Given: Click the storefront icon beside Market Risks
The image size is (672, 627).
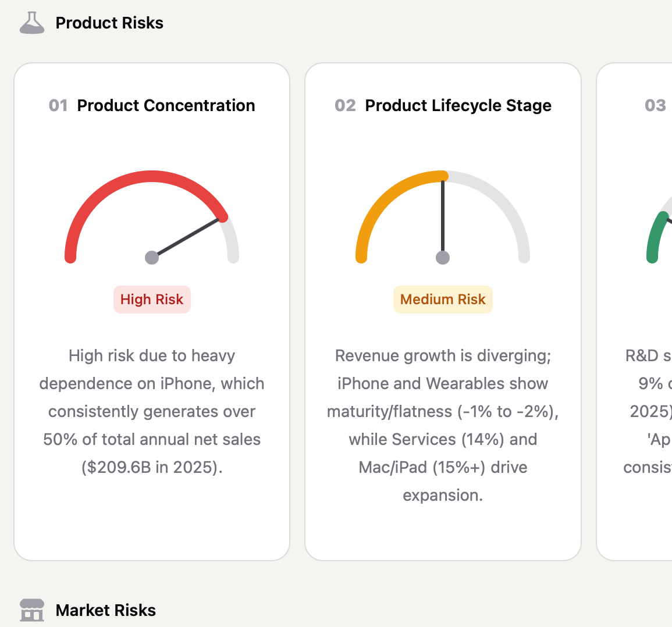Looking at the screenshot, I should click(32, 610).
